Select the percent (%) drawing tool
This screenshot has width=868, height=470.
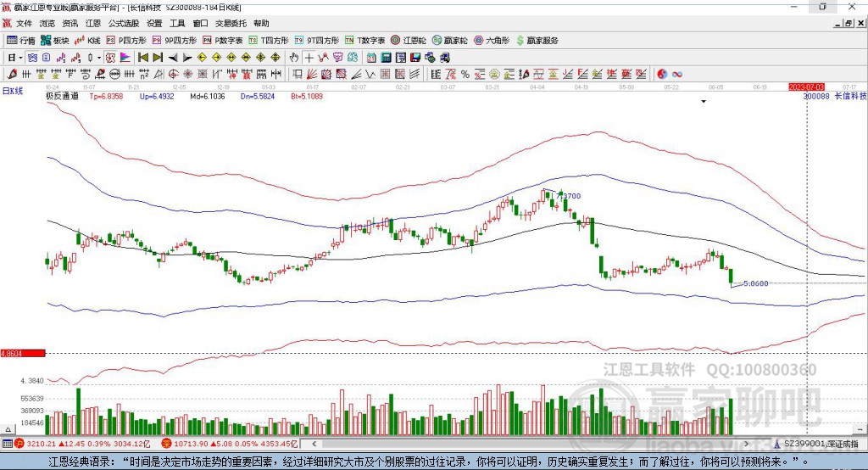465,75
